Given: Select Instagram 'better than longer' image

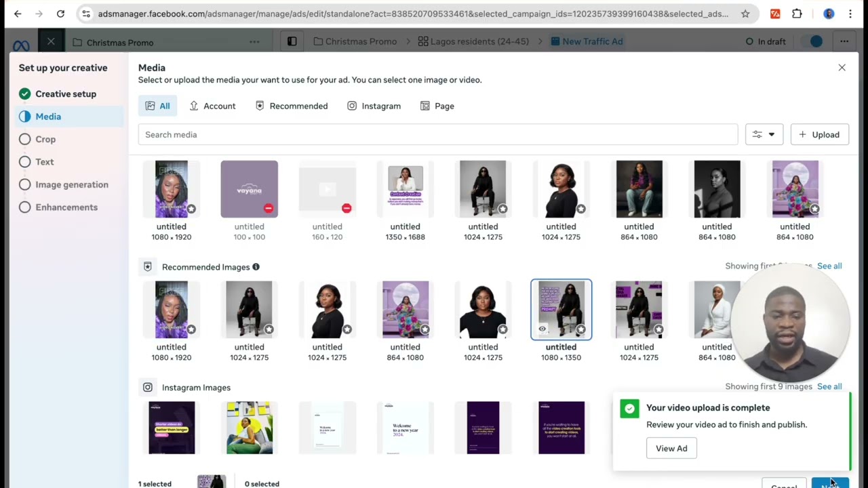Looking at the screenshot, I should pyautogui.click(x=171, y=428).
